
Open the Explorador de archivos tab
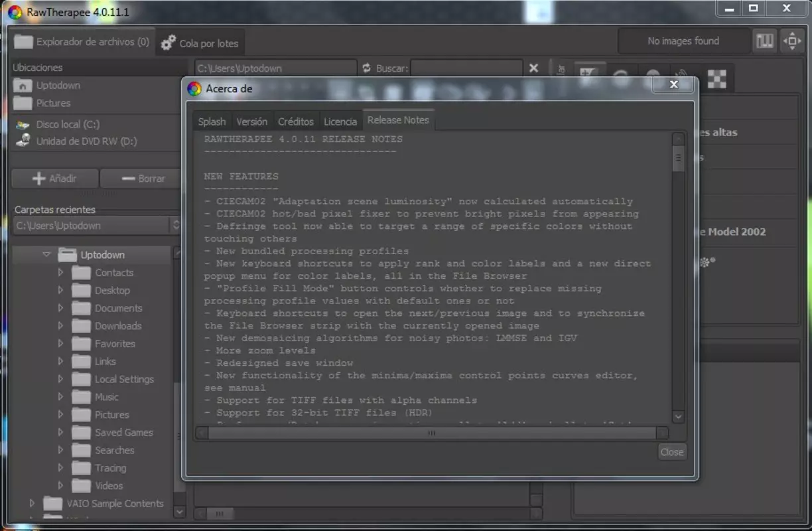tap(82, 42)
